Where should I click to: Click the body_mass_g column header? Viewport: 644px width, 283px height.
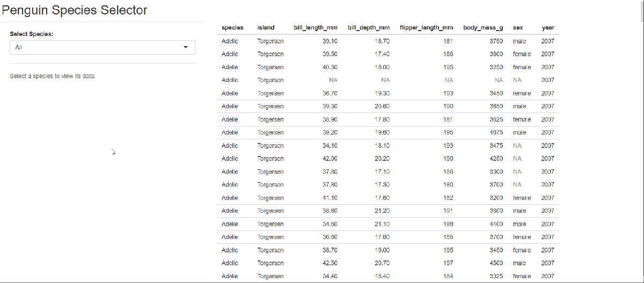click(x=483, y=28)
